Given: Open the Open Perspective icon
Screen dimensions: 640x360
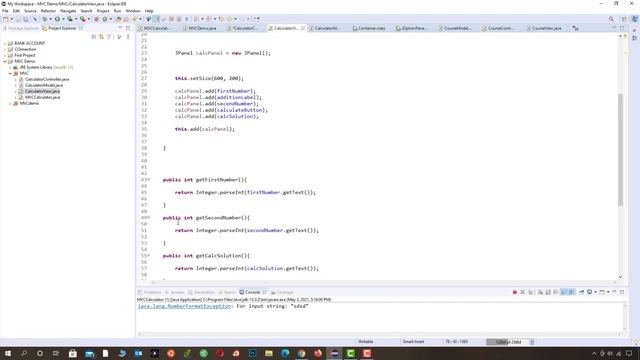Looking at the screenshot, I should (624, 19).
